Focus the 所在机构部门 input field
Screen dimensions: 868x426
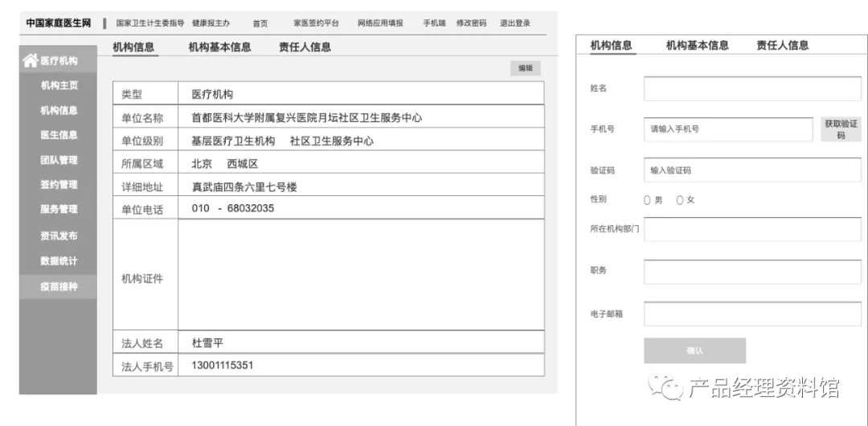point(752,229)
